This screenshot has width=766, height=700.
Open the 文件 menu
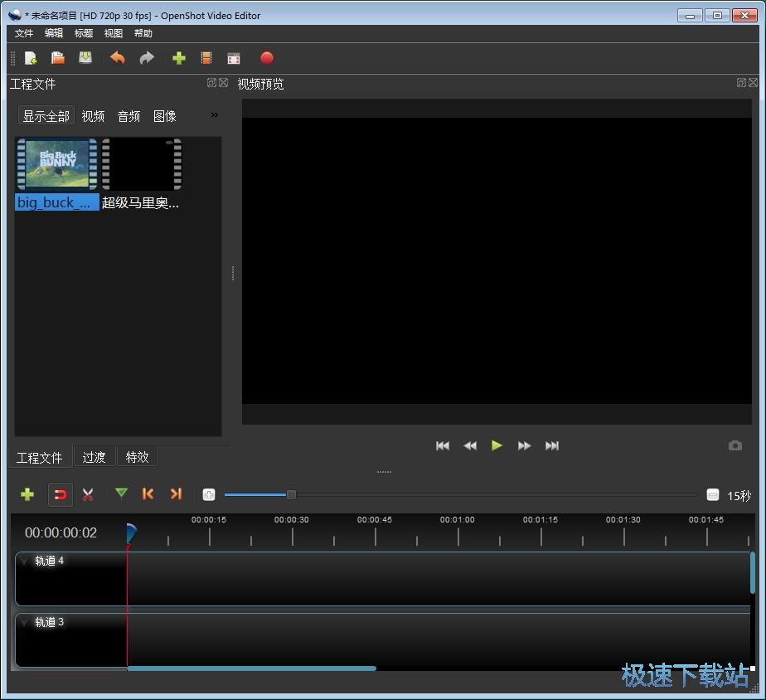[24, 33]
